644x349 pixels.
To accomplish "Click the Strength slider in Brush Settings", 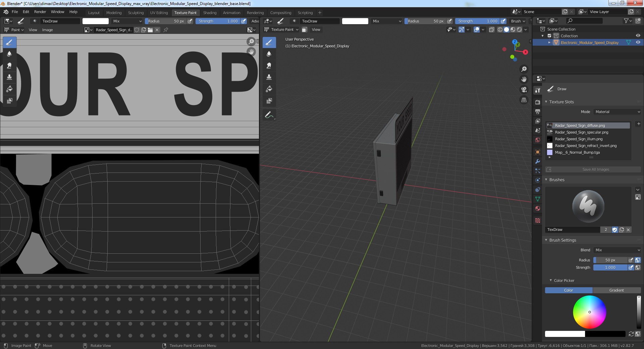I will pyautogui.click(x=610, y=267).
